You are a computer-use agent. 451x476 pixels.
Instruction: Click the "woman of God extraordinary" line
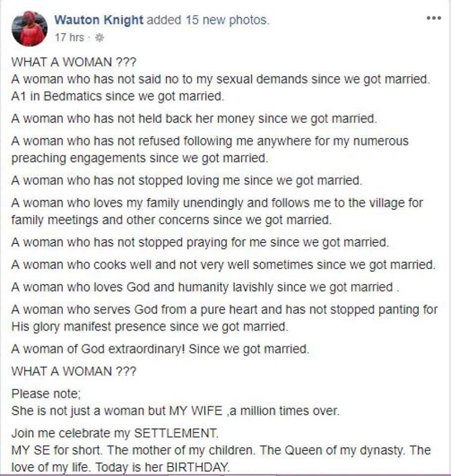(x=160, y=349)
